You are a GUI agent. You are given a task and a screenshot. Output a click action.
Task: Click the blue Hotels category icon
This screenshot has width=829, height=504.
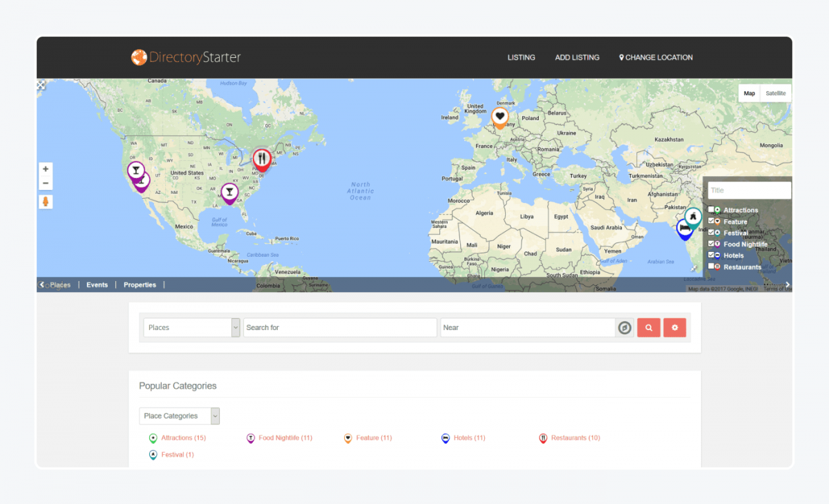point(445,438)
